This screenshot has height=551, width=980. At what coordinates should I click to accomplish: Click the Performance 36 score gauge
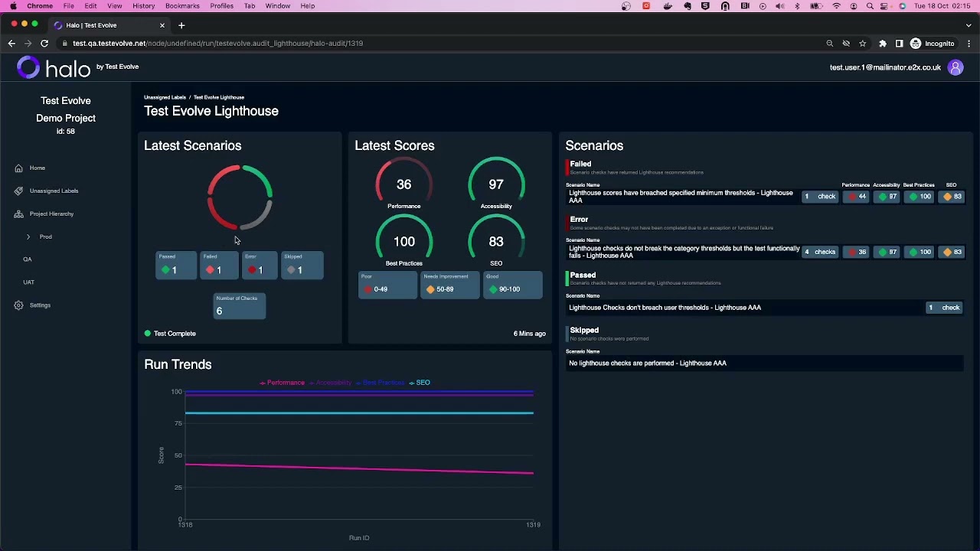(x=403, y=184)
